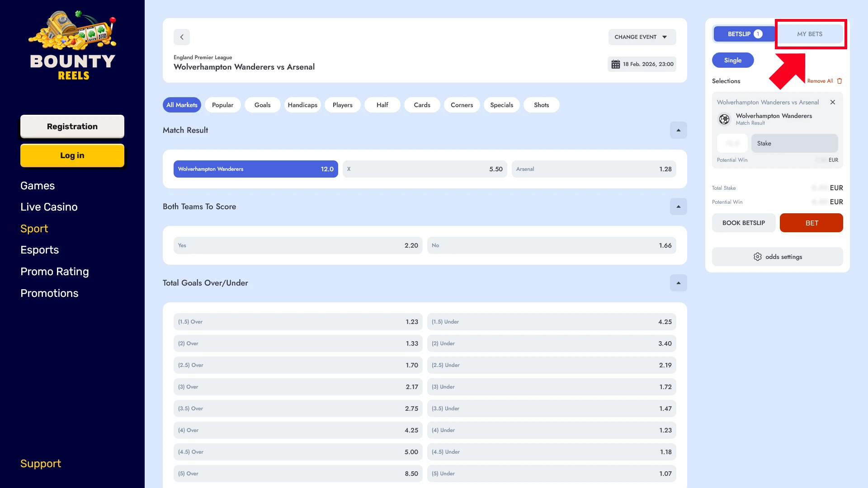Screen dimensions: 868x488
Task: Click the Stake input field
Action: [794, 143]
